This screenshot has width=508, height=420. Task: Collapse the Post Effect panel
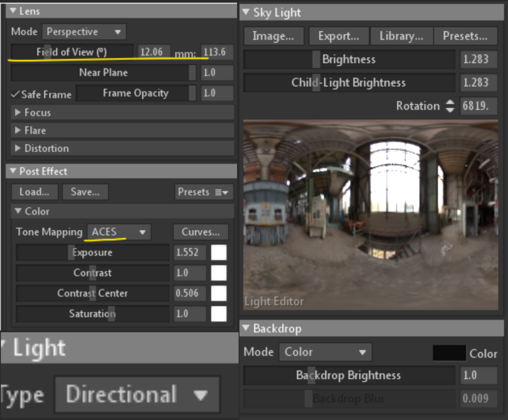coord(13,171)
